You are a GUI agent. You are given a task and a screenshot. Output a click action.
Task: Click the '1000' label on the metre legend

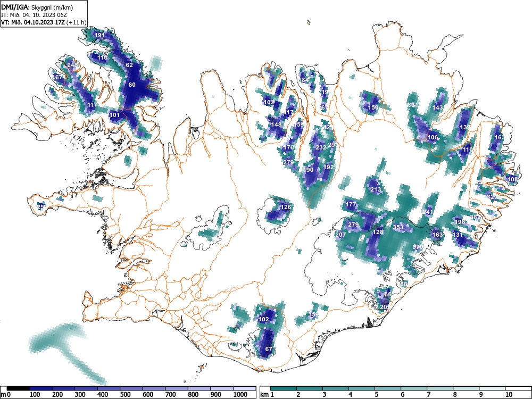click(x=240, y=395)
